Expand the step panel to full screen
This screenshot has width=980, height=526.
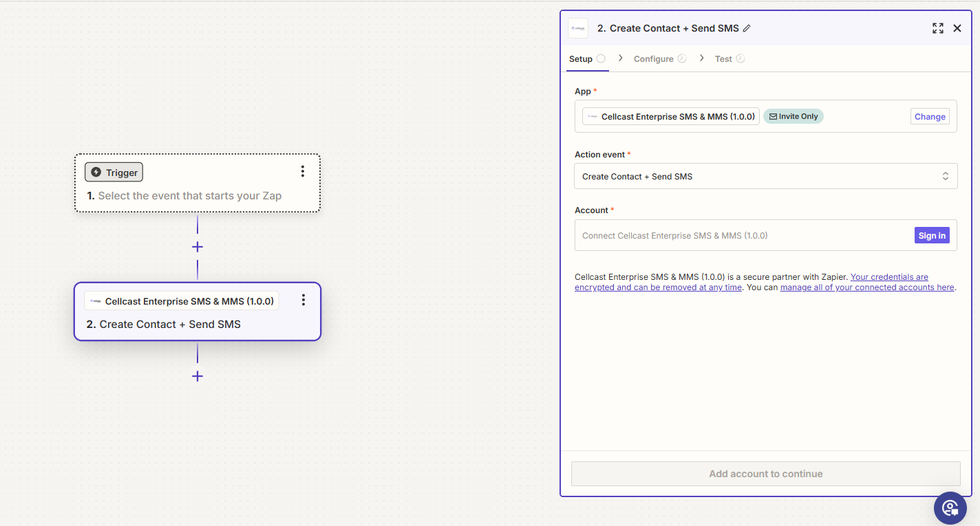[x=938, y=28]
